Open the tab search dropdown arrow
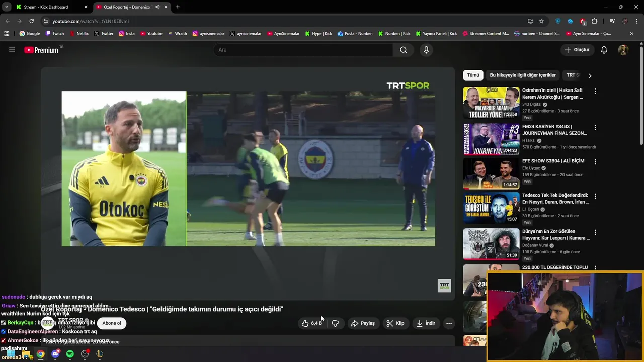Image resolution: width=644 pixels, height=362 pixels. coord(7,7)
